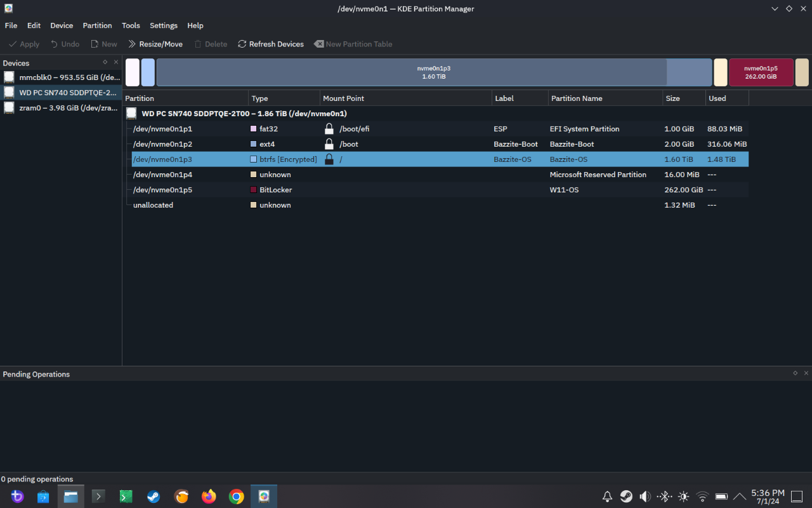Open Bluetooth settings from the tray icon
The image size is (812, 508).
(665, 496)
